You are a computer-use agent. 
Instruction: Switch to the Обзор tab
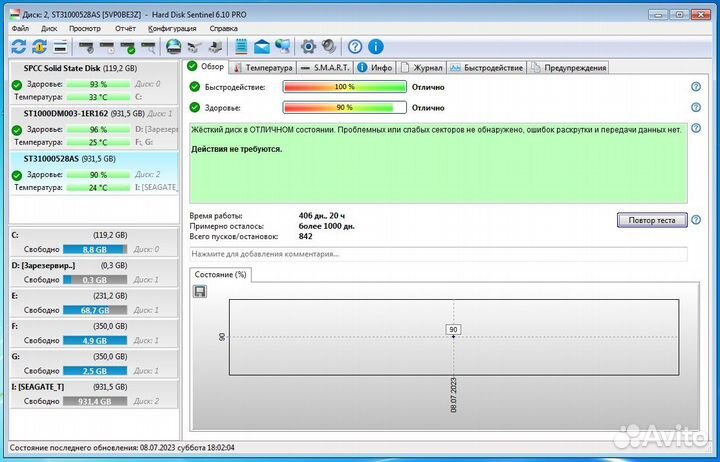click(206, 66)
